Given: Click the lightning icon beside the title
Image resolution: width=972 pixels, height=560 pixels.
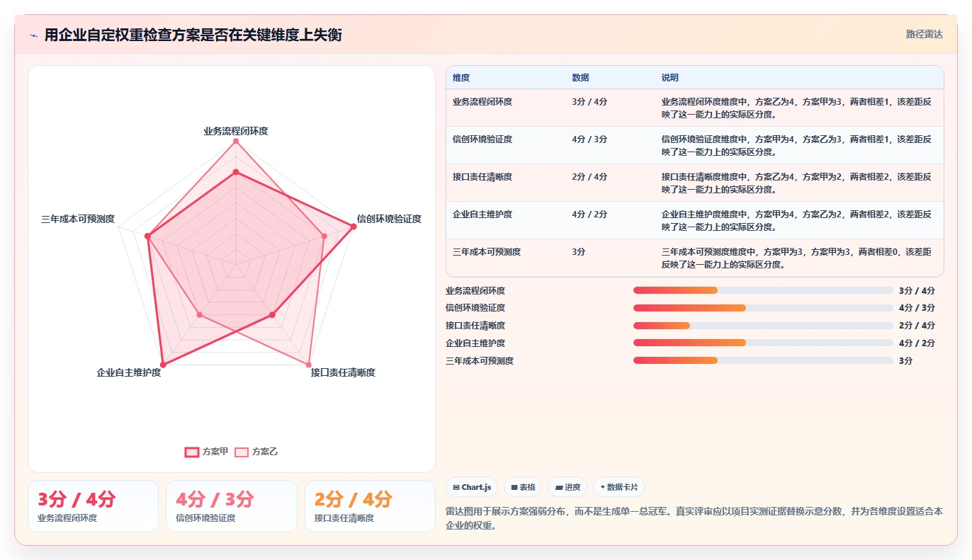Looking at the screenshot, I should pyautogui.click(x=34, y=35).
